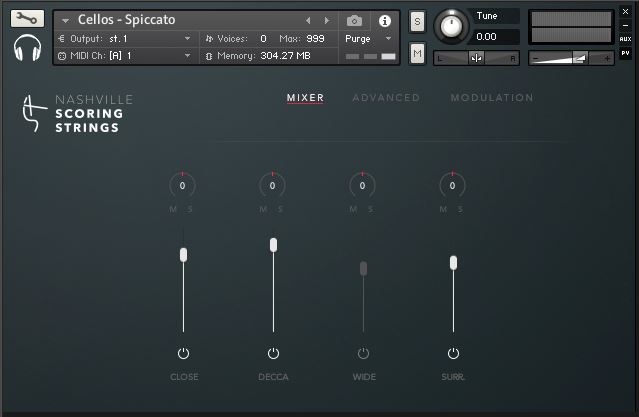Open the MIDI Ch dropdown
Viewport: 639px width, 417px height.
click(126, 56)
